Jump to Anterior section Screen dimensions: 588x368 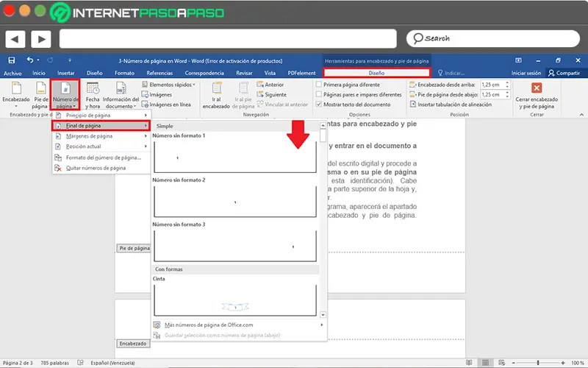coord(270,85)
